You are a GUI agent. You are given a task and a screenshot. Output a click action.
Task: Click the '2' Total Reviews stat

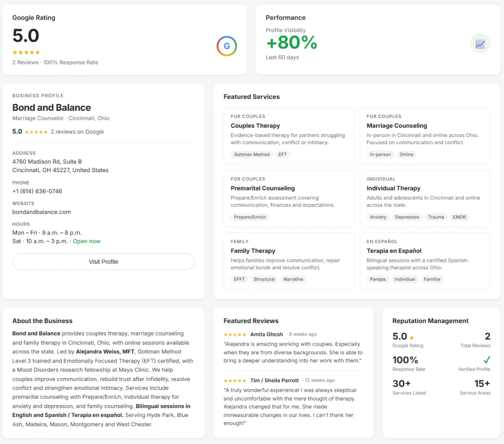coord(488,336)
